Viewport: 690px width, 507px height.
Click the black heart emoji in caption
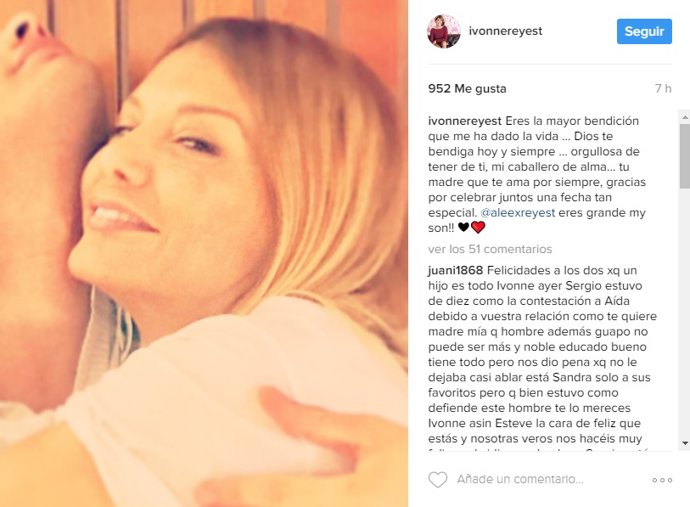pos(463,227)
